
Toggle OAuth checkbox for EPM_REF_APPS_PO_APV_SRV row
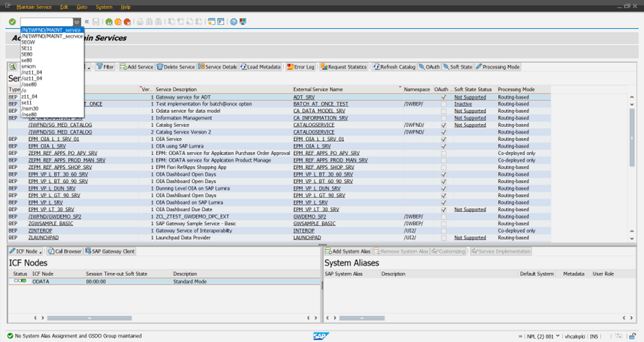click(443, 154)
